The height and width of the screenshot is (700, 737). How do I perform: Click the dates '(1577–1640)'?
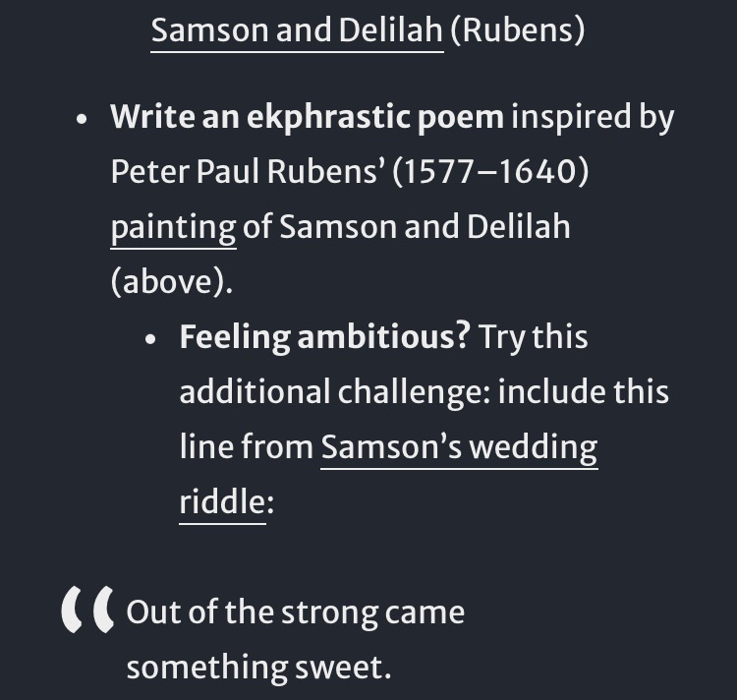[489, 173]
